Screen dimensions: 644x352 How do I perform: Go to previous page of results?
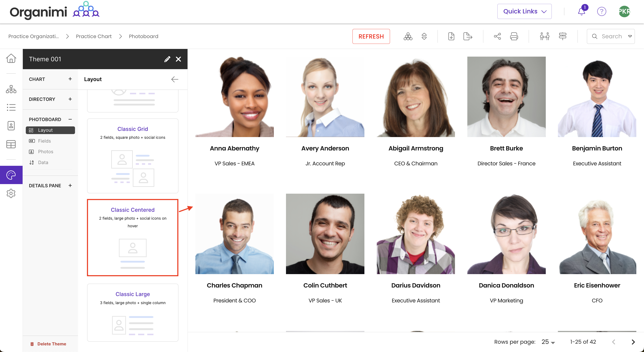(614, 342)
